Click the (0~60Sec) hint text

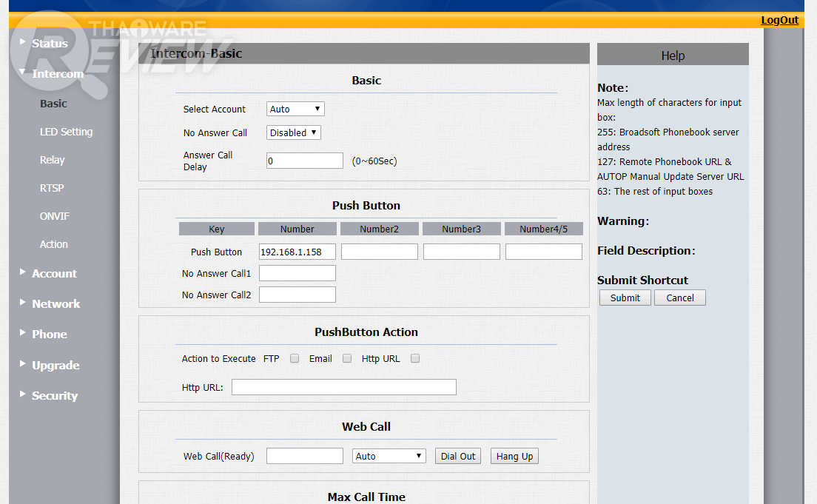point(374,161)
